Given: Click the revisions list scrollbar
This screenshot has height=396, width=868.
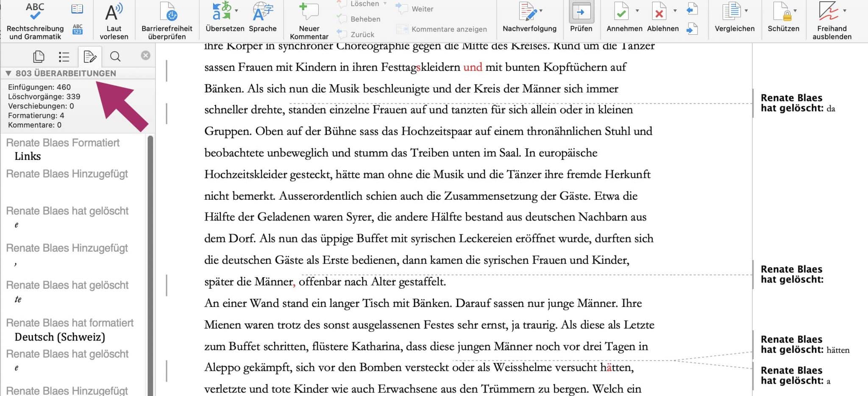Looking at the screenshot, I should pos(150,265).
